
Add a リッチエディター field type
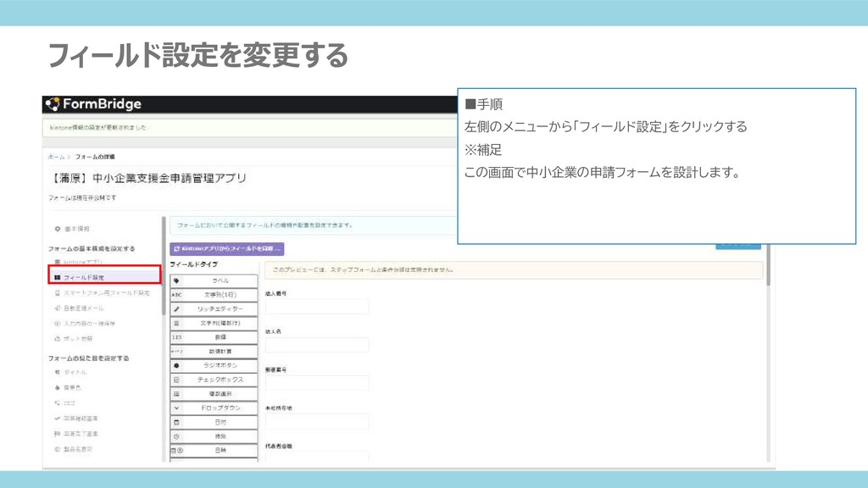click(x=214, y=308)
